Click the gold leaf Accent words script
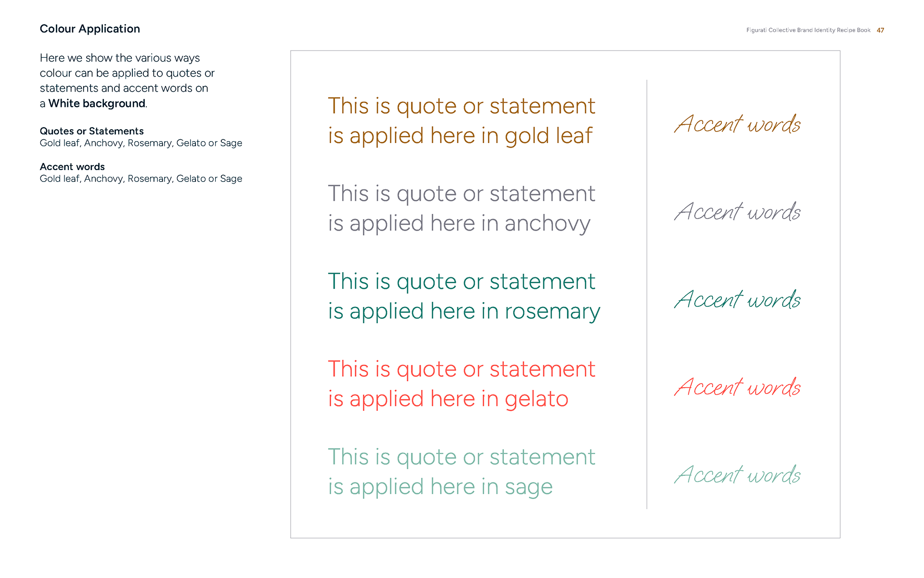The width and height of the screenshot is (924, 578). click(737, 124)
